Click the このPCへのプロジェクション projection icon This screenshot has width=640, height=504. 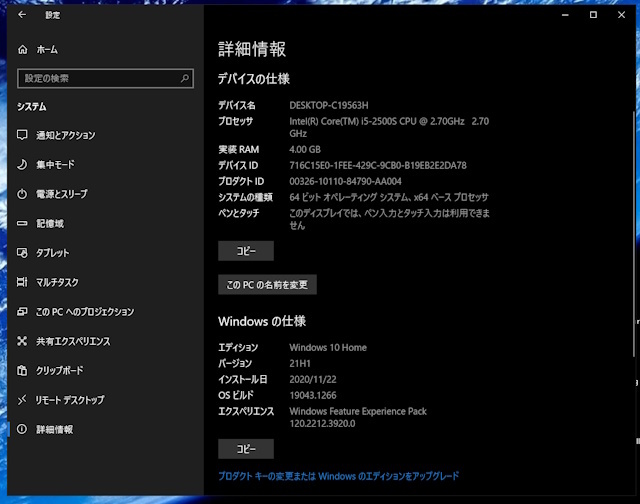(22, 312)
